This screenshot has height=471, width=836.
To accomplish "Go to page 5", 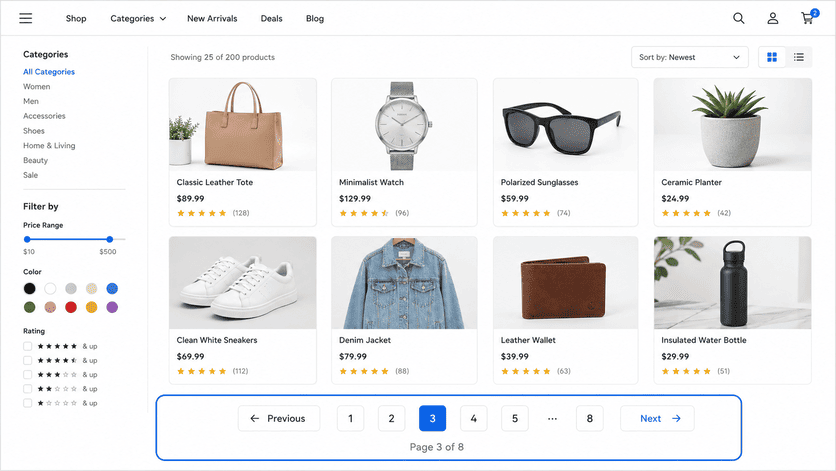I will click(515, 419).
